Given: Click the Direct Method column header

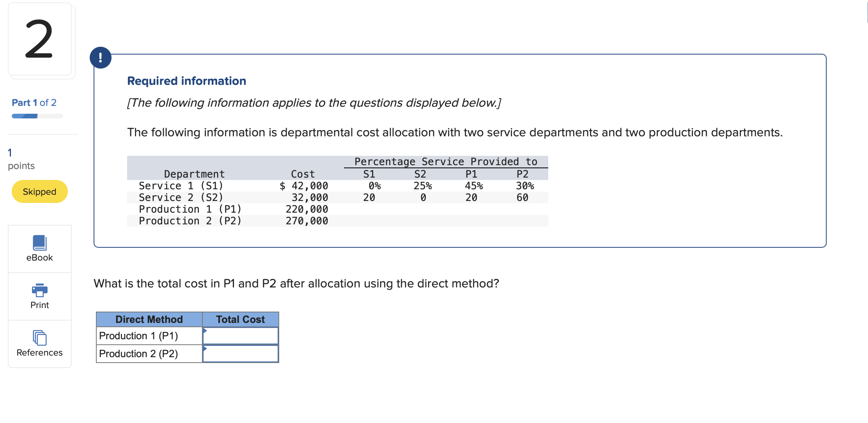Looking at the screenshot, I should point(149,319).
